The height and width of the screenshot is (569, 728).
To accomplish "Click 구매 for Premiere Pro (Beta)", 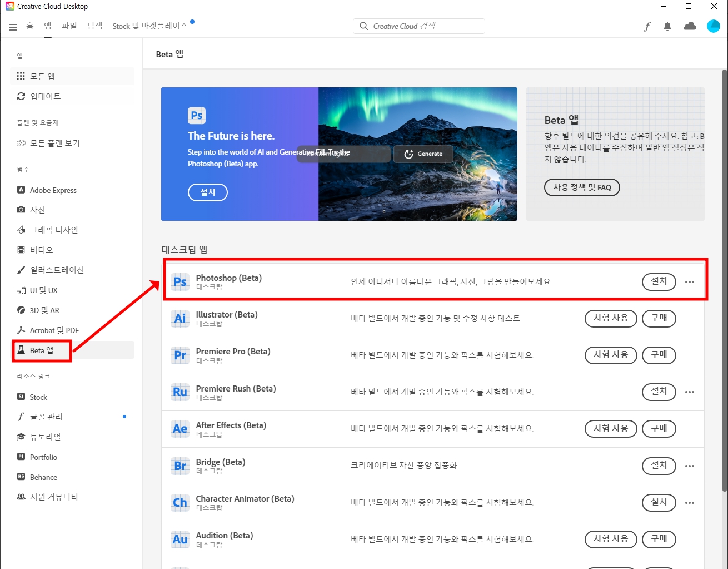I will (659, 355).
